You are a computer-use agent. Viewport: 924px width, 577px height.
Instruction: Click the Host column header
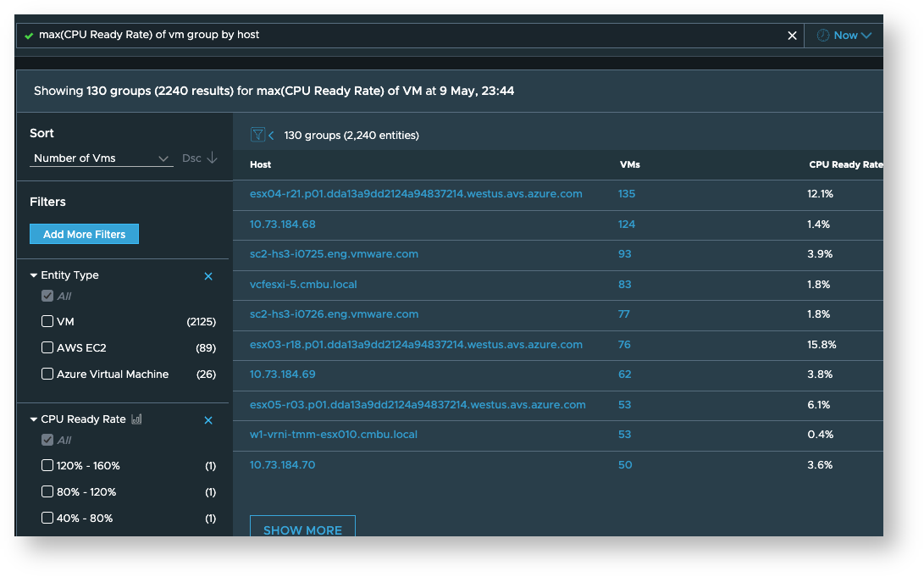coord(261,165)
